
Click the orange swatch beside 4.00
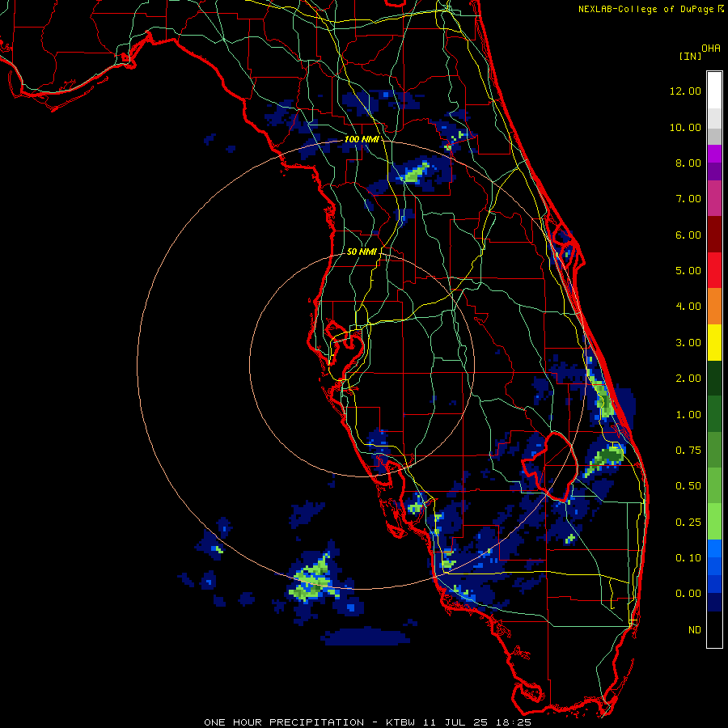tap(714, 307)
